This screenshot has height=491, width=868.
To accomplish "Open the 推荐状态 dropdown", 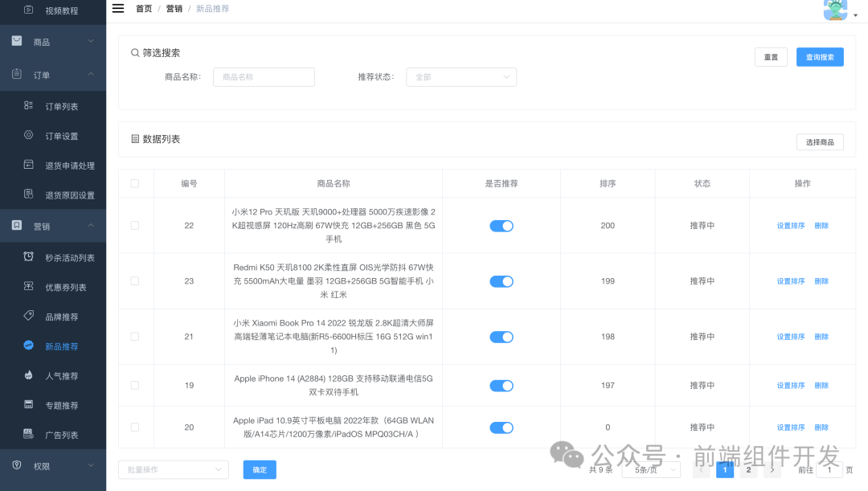I will (461, 77).
